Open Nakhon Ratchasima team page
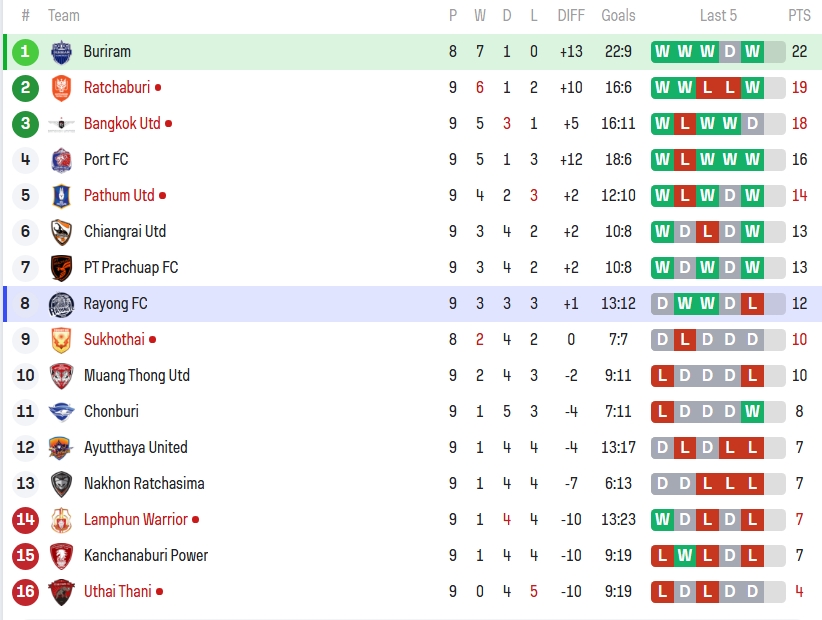 144,484
